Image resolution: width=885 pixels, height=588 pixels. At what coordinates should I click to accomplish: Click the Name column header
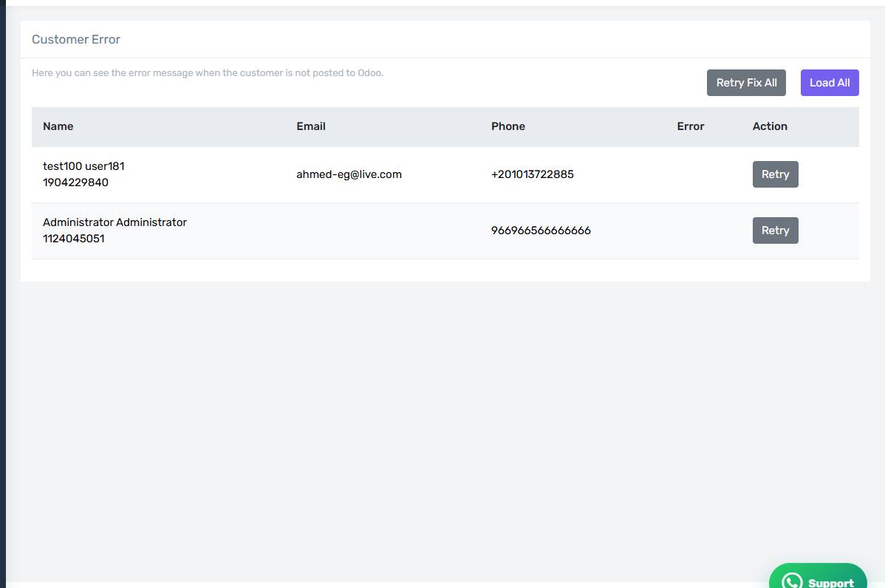point(58,126)
